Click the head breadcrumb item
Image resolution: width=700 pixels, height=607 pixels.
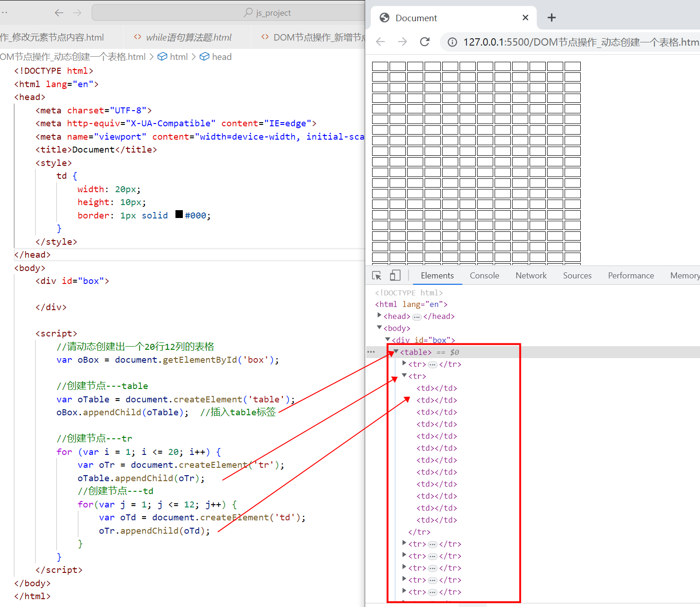[216, 57]
